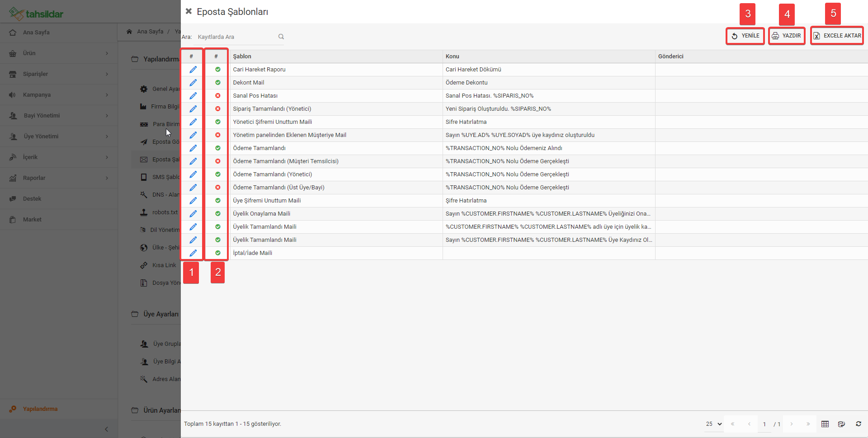The width and height of the screenshot is (868, 438).
Task: Select the Cari Hareket Dökümü subject cell
Action: coord(549,70)
